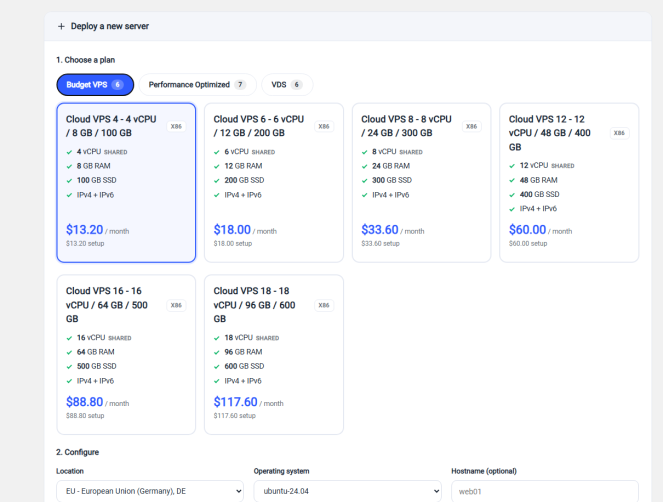The width and height of the screenshot is (663, 502).
Task: Click the $18.00 monthly price
Action: point(232,230)
